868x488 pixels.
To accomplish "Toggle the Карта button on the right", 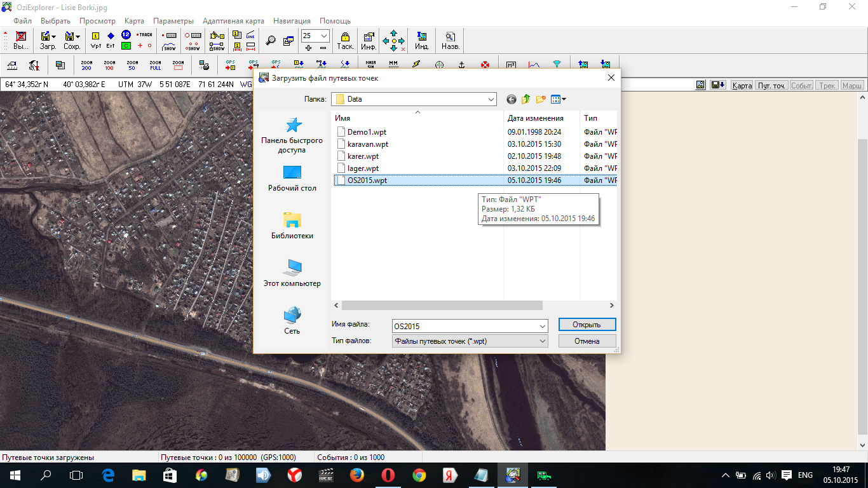I will 742,85.
